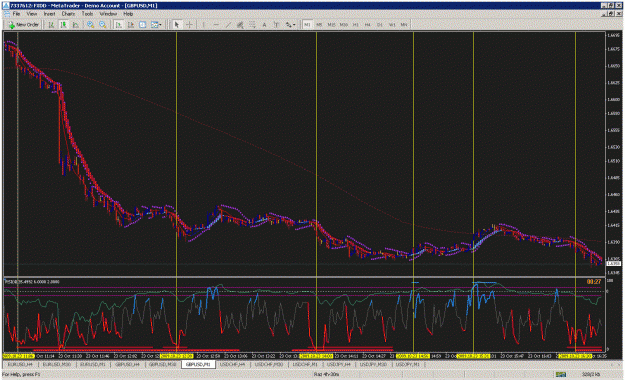Restore the inner chart window

pyautogui.click(x=611, y=14)
